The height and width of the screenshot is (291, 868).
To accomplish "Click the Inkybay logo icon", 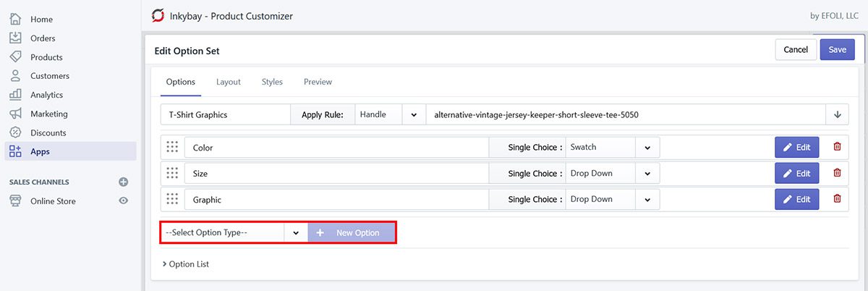I will tap(158, 15).
